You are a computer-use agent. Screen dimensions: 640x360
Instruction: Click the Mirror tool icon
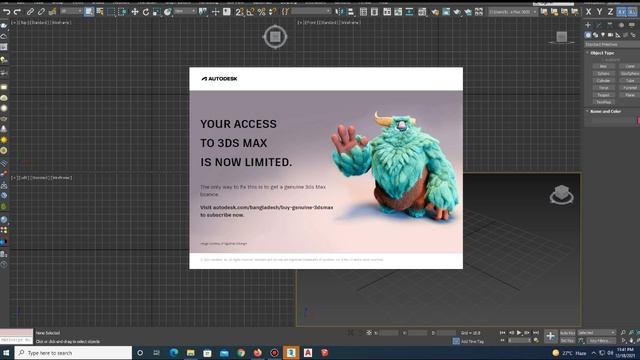(x=340, y=12)
